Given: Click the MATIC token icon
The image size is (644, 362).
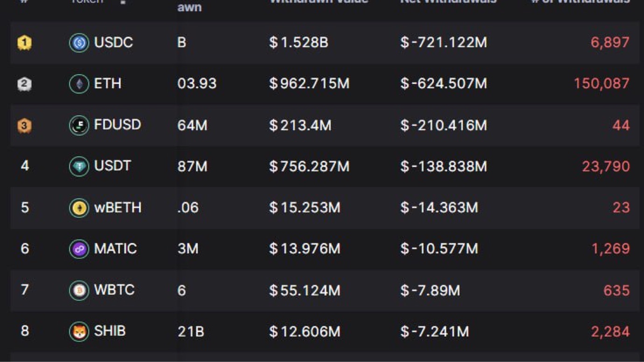Looking at the screenshot, I should click(x=79, y=249).
